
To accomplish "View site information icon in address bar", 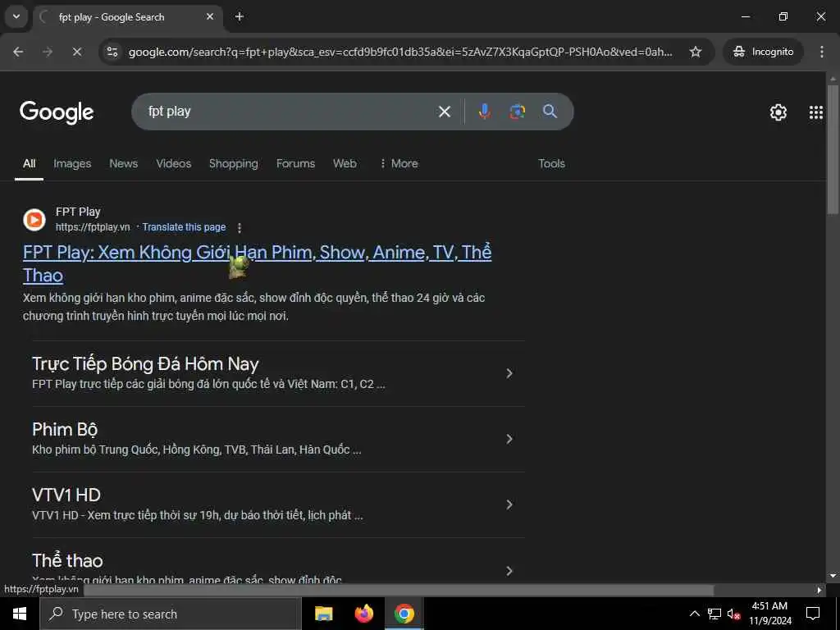I will click(112, 52).
